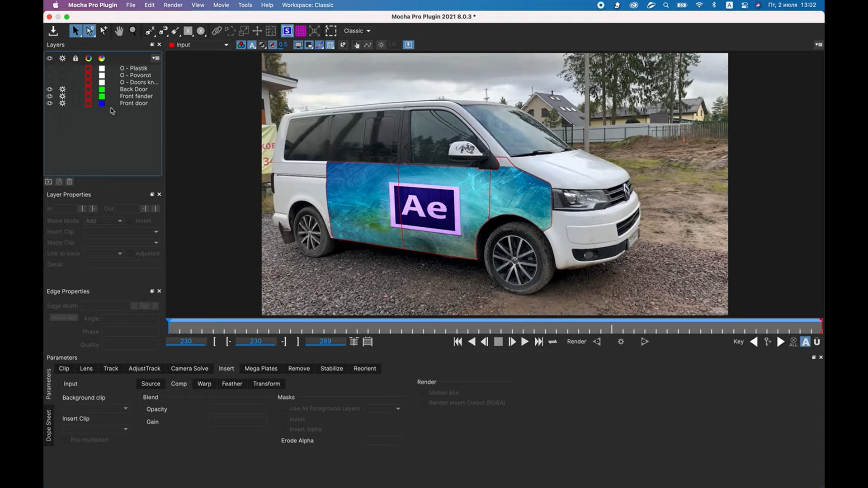This screenshot has height=488, width=868.
Task: Open the Background clip dropdown
Action: 96,408
